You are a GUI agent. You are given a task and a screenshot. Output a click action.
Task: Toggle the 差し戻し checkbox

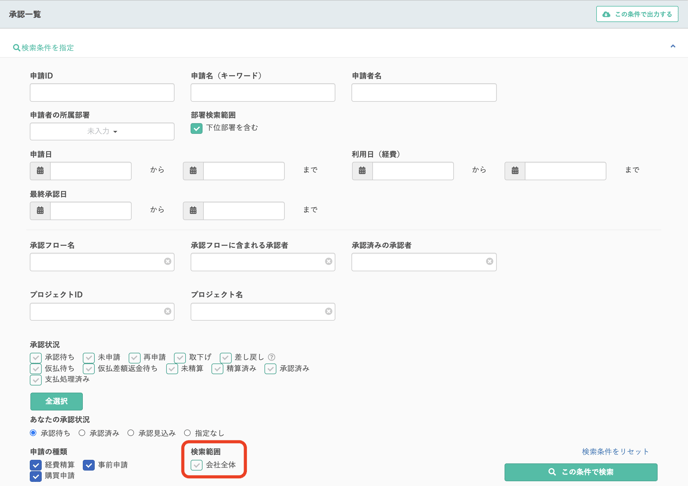[x=226, y=357]
